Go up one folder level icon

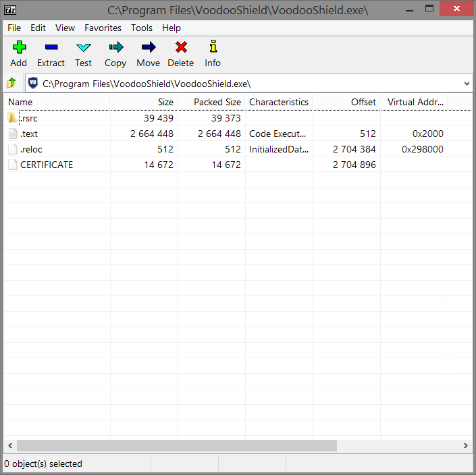tap(11, 83)
